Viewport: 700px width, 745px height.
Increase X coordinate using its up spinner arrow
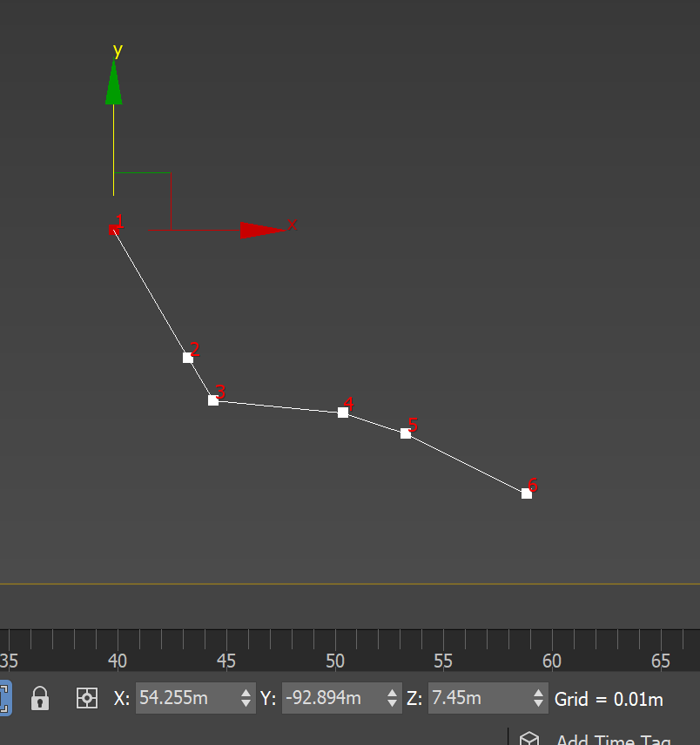(246, 693)
